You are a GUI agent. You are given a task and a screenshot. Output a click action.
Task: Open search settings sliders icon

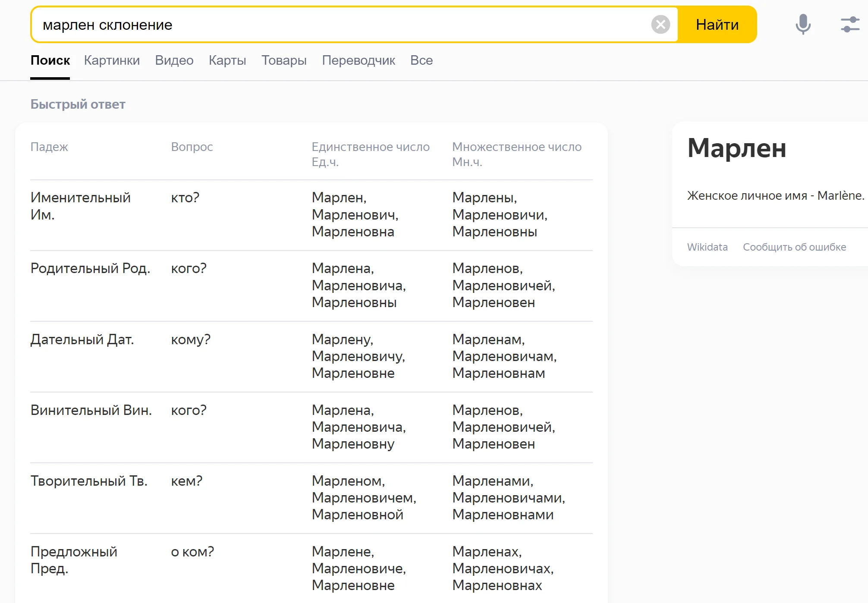850,25
